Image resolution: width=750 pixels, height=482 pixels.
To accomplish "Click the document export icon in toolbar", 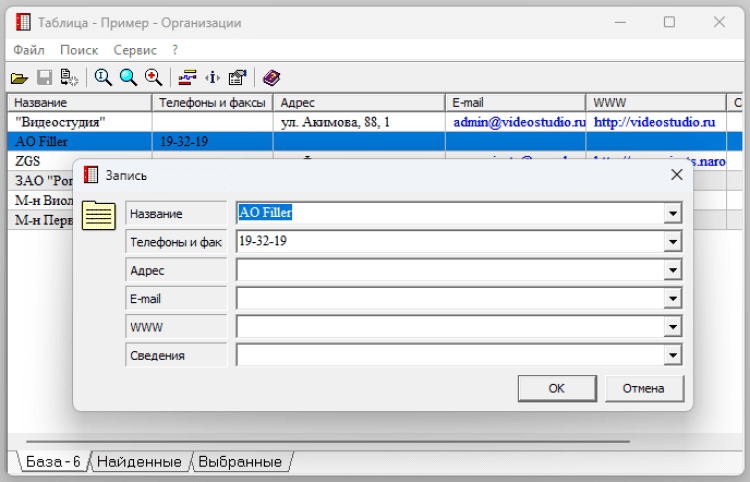I will [x=69, y=77].
